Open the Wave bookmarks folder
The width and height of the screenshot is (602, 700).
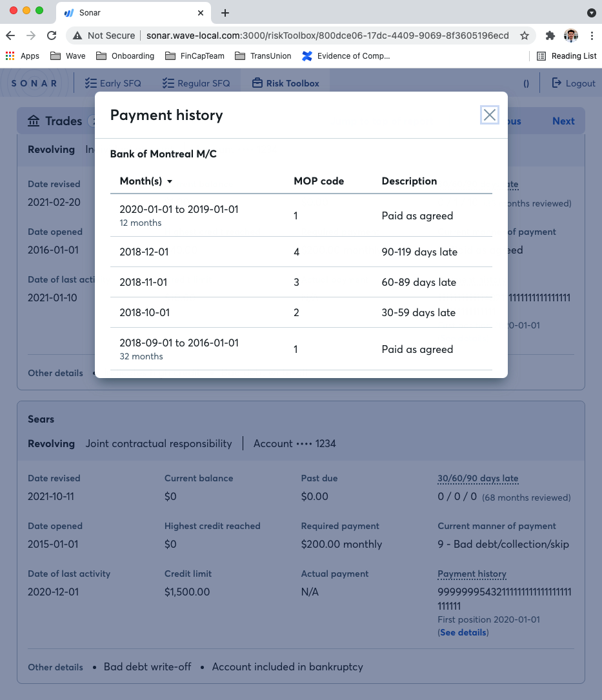pyautogui.click(x=68, y=56)
